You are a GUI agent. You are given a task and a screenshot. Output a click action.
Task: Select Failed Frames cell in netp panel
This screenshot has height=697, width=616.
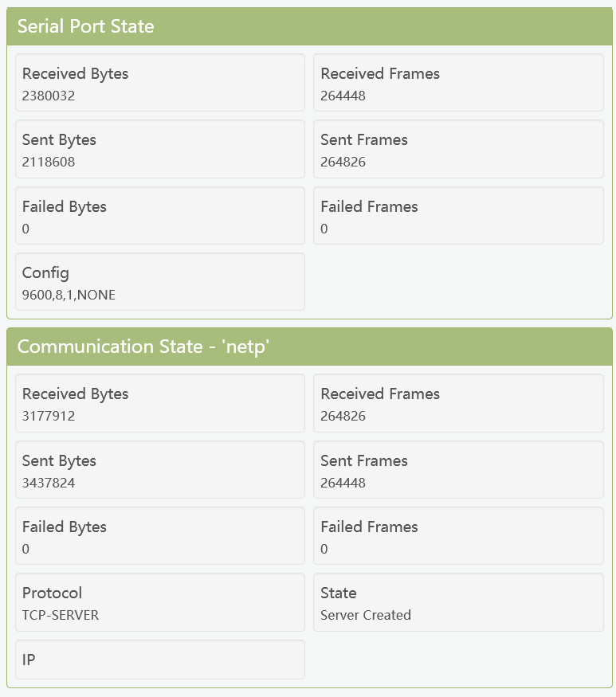[x=457, y=536]
